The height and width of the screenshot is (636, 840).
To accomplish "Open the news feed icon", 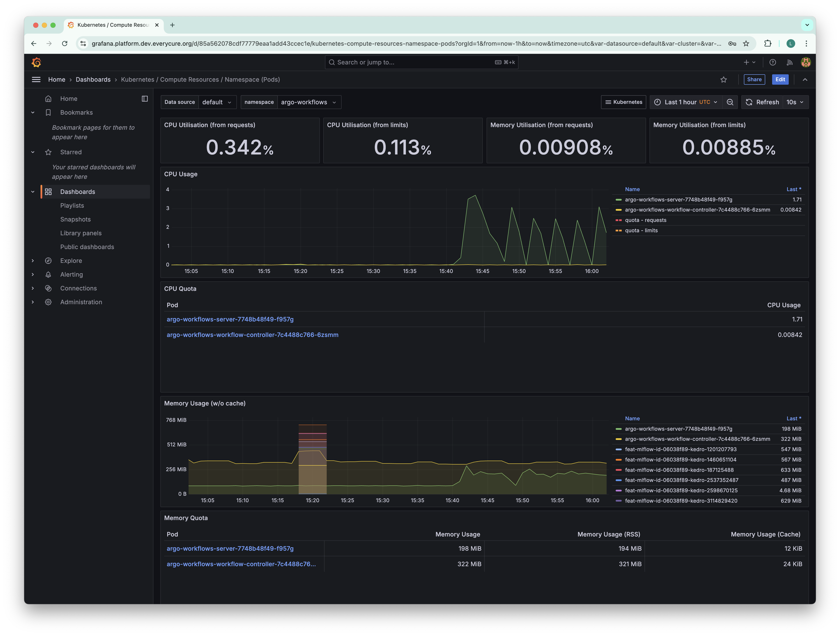I will [x=790, y=62].
